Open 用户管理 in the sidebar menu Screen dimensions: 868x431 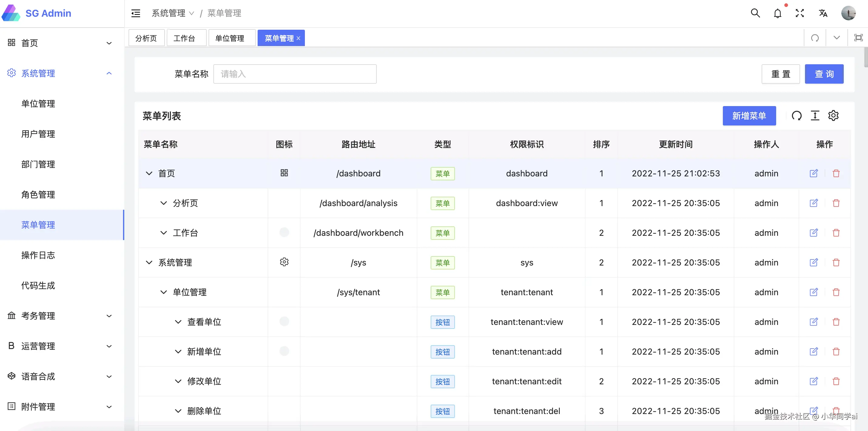pos(38,134)
